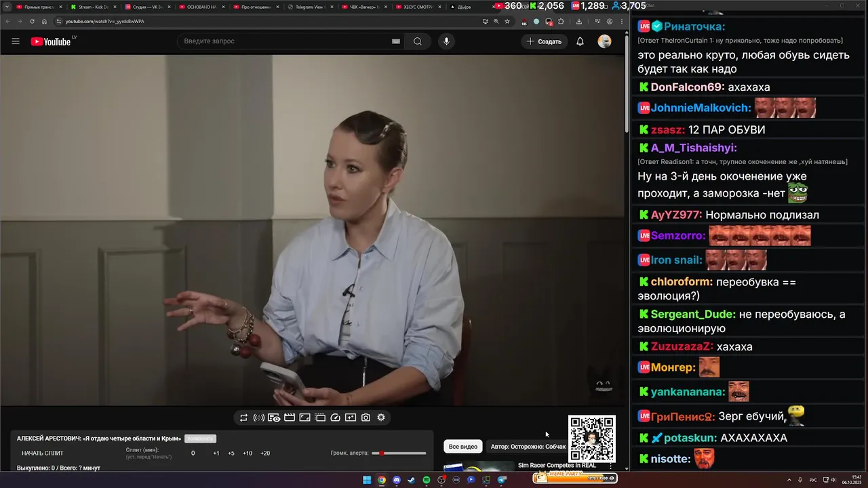Open Spotify from the taskbar

click(427, 480)
